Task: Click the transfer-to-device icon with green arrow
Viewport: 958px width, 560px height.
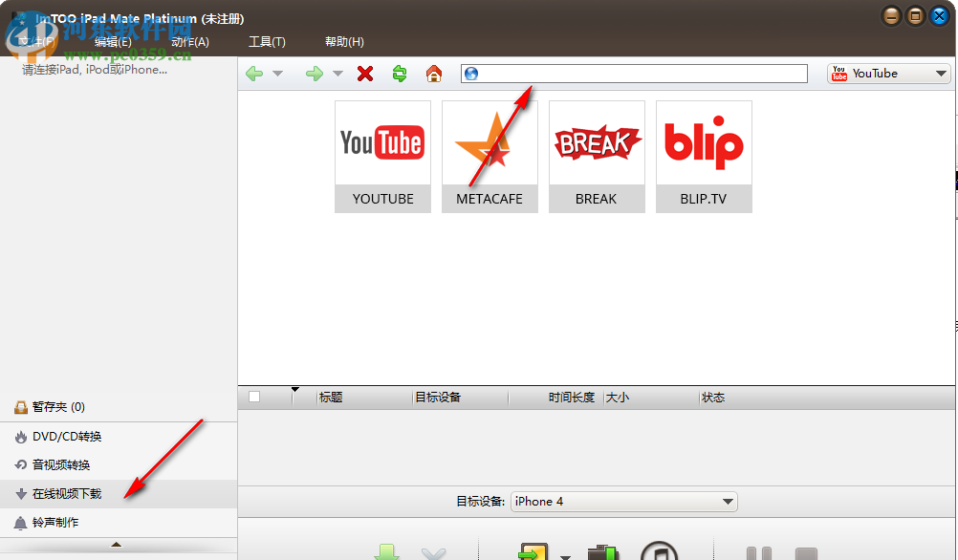Action: (x=533, y=551)
